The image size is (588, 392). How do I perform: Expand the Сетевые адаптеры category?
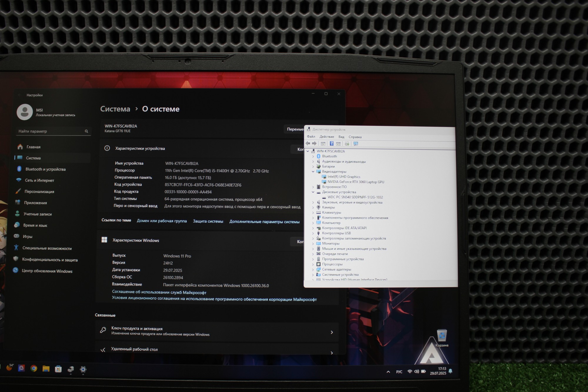pyautogui.click(x=313, y=269)
